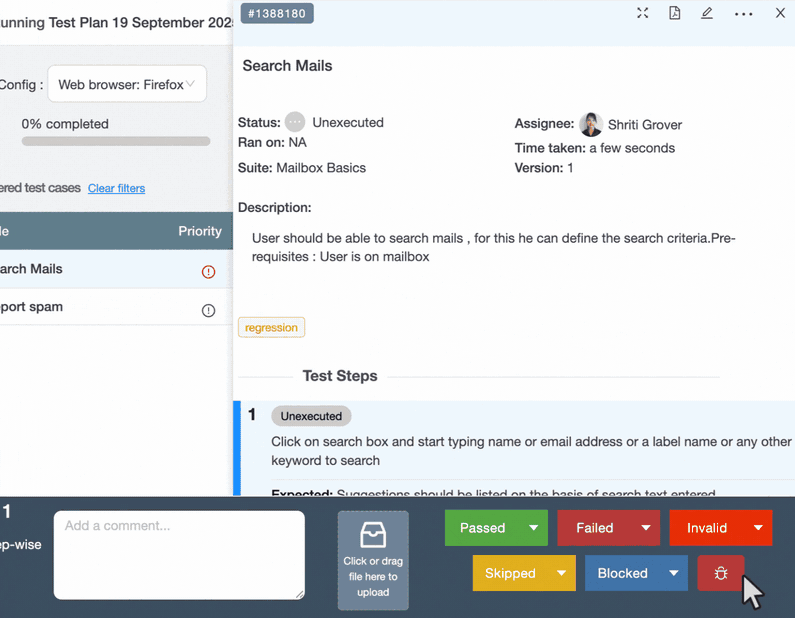Image resolution: width=795 pixels, height=618 pixels.
Task: Click the description paragraph about searching mails
Action: pos(493,247)
